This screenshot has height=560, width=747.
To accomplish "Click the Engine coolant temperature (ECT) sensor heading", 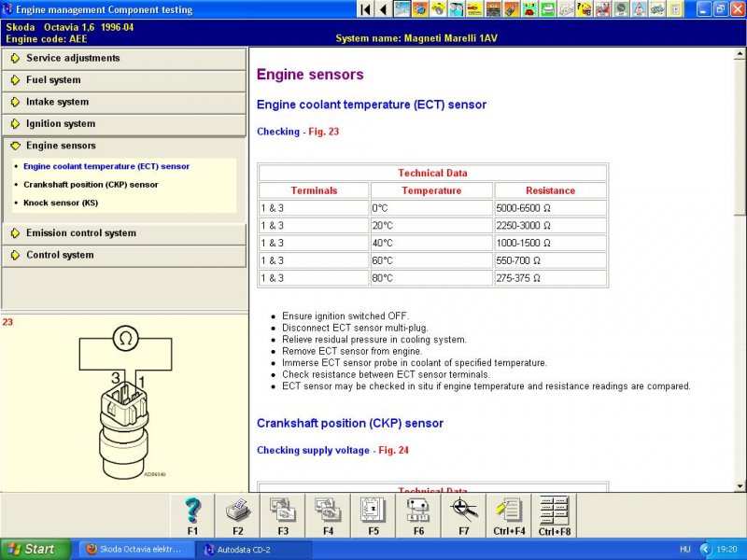I will (372, 105).
